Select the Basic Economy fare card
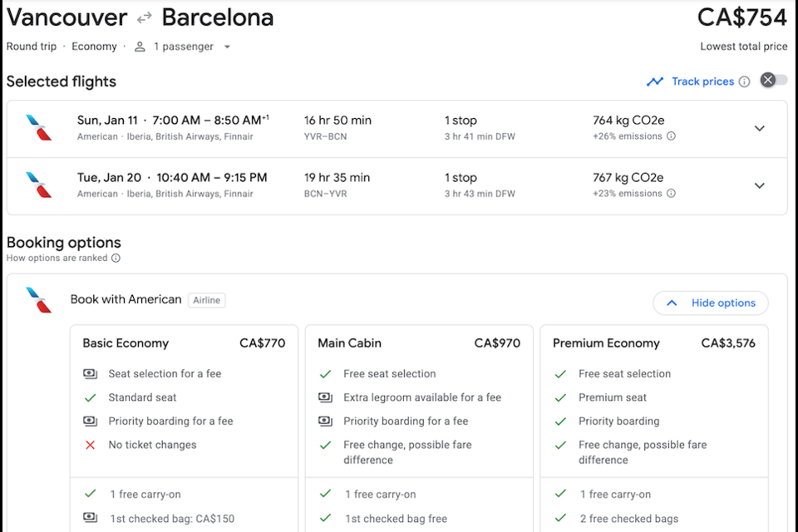This screenshot has height=532, width=798. [184, 343]
